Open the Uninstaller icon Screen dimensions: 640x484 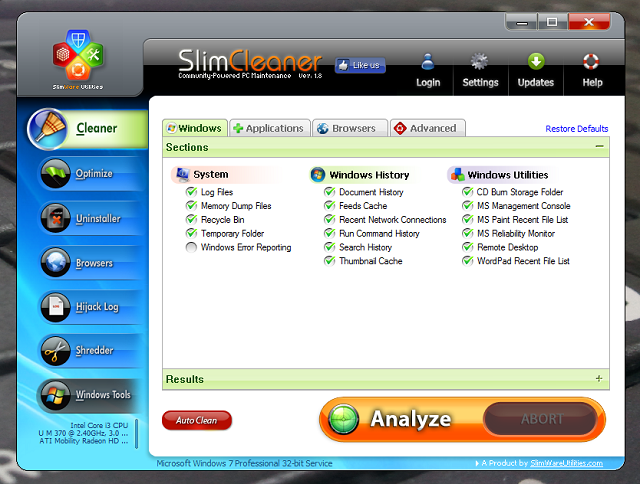tap(55, 218)
